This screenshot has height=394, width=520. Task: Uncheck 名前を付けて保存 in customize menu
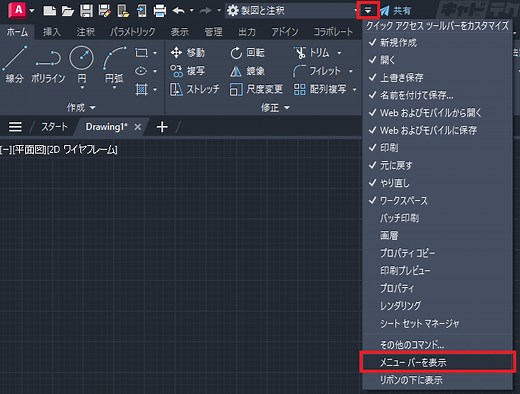coord(437,95)
